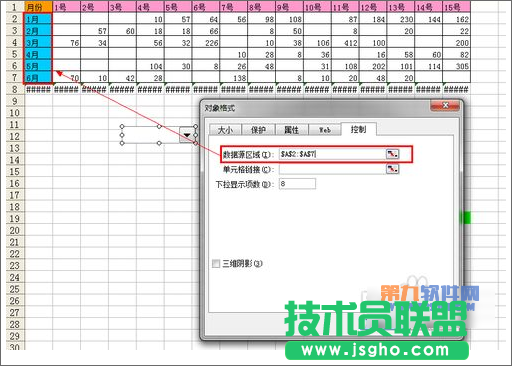Screen dimensions: 512x366
Task: Open range selector for 数据源区域 field
Action: (x=393, y=154)
